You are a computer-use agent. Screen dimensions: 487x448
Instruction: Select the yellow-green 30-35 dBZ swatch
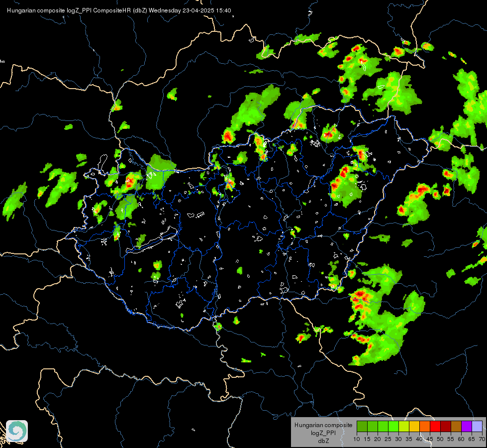coord(404,426)
